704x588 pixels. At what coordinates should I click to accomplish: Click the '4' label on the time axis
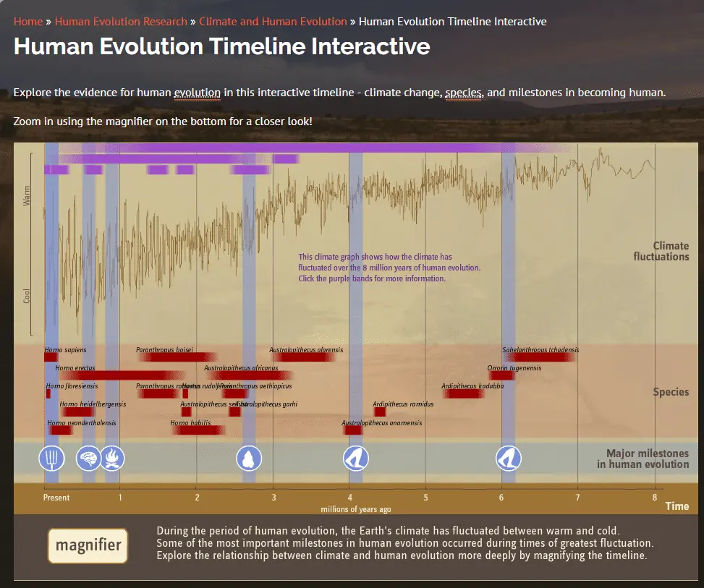coord(349,498)
